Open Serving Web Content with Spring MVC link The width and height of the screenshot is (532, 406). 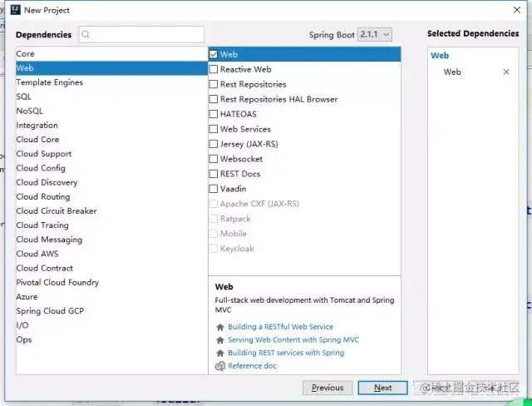[x=293, y=339]
